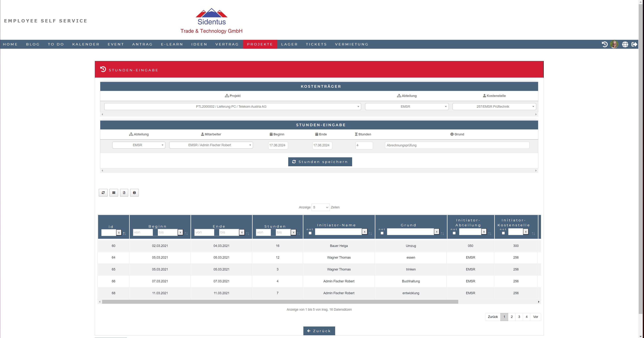Clear the id column filter with x
This screenshot has height=338, width=644.
click(x=119, y=233)
